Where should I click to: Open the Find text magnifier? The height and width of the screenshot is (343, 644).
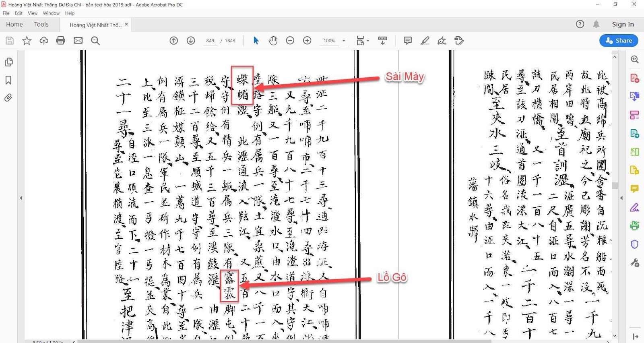(95, 41)
